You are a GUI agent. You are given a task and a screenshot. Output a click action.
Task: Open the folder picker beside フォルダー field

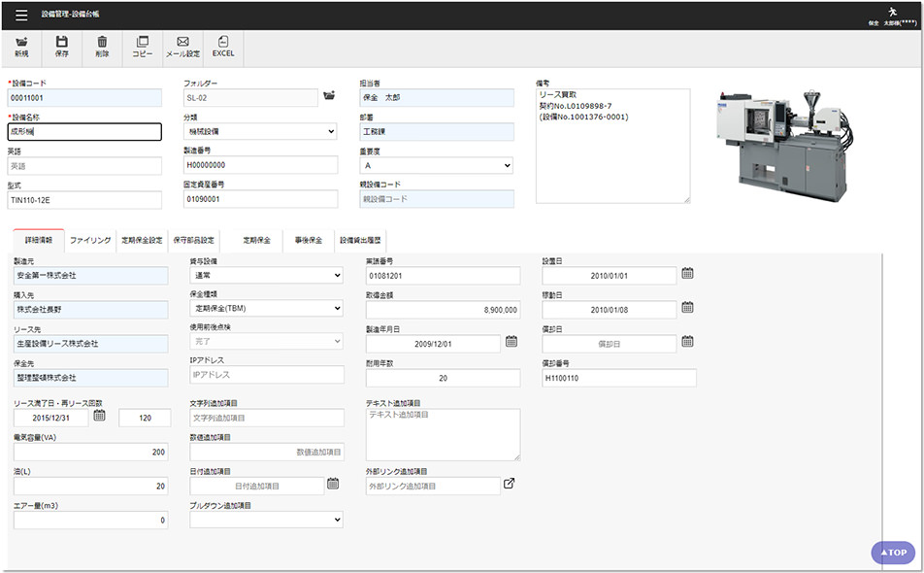pos(329,95)
